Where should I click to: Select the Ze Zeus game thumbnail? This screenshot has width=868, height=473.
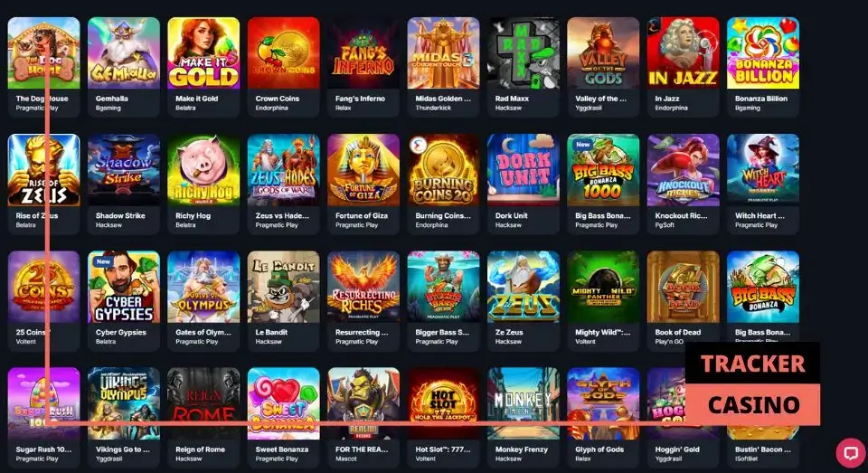[x=524, y=287]
